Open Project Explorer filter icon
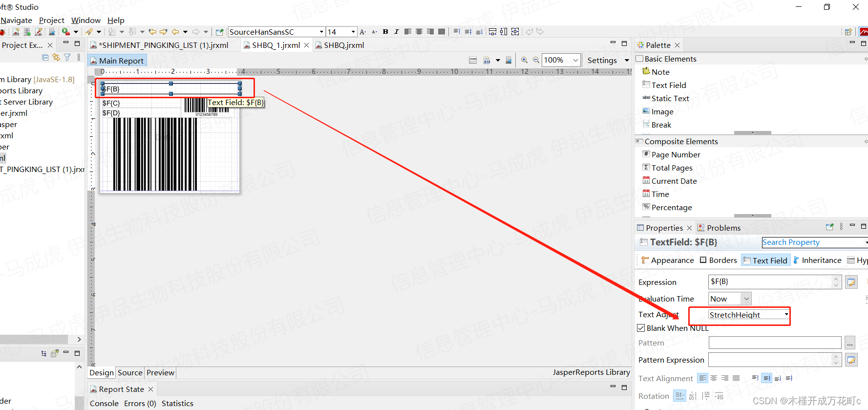The image size is (868, 410). click(x=67, y=58)
